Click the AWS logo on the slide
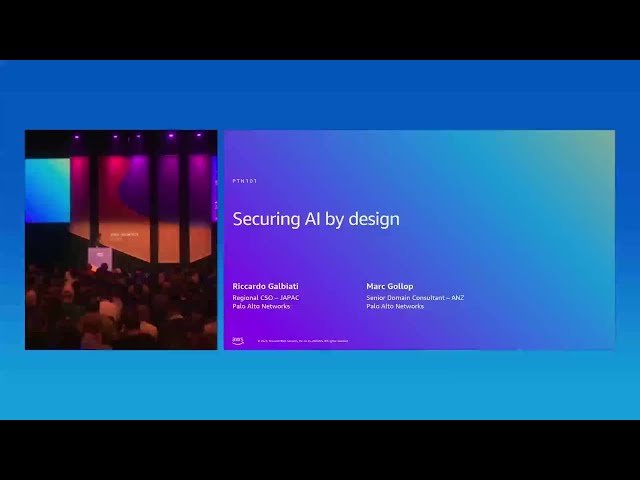The image size is (640, 480). click(x=238, y=340)
